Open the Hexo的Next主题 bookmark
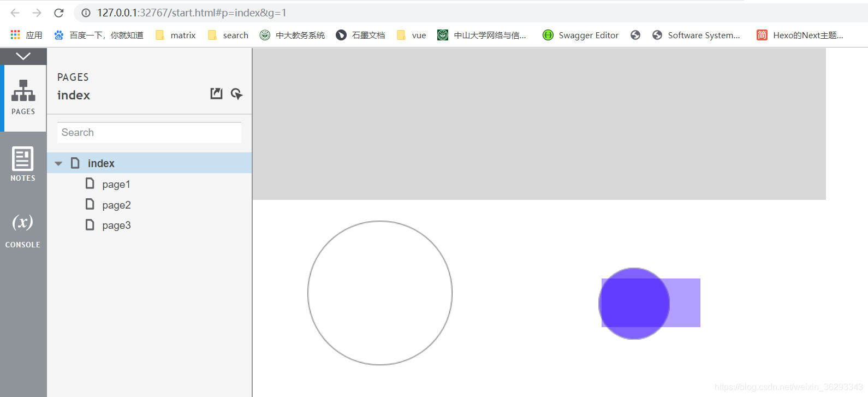 pos(800,35)
